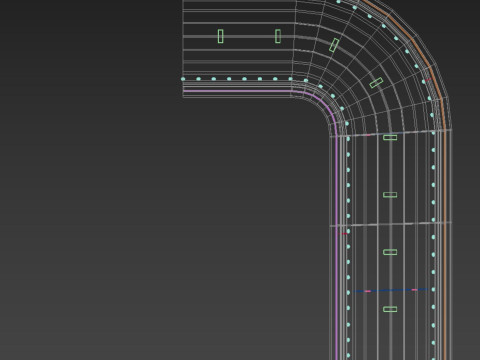Viewport: 480px width, 360px height.
Task: Select the blue line crossing the lower road
Action: tap(391, 290)
